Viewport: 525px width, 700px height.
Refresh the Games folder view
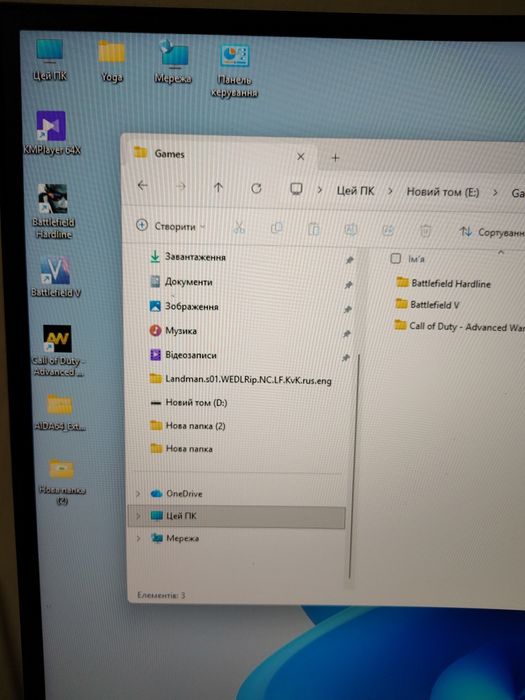(256, 188)
